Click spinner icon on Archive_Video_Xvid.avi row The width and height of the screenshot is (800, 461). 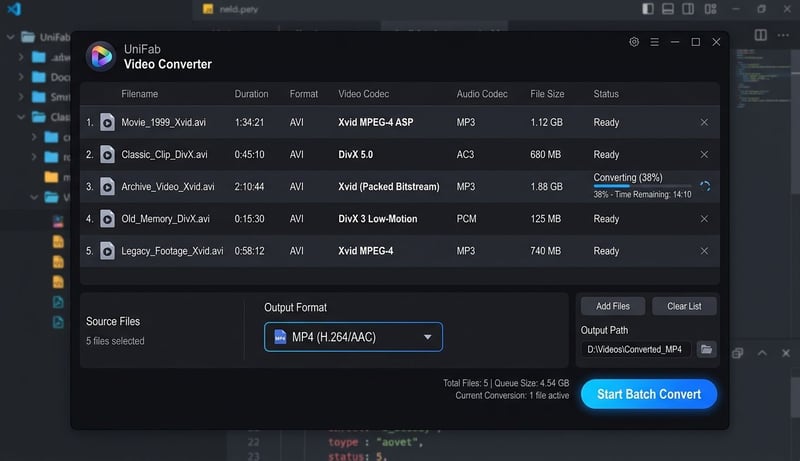(x=705, y=187)
